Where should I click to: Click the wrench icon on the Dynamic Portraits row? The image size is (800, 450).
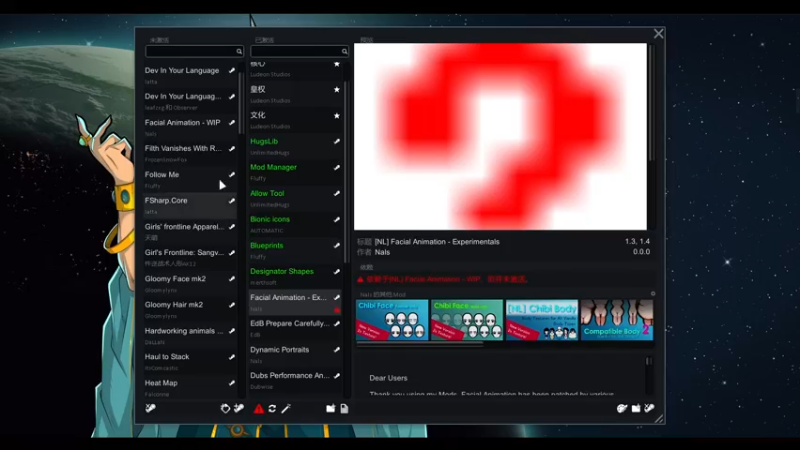(337, 349)
